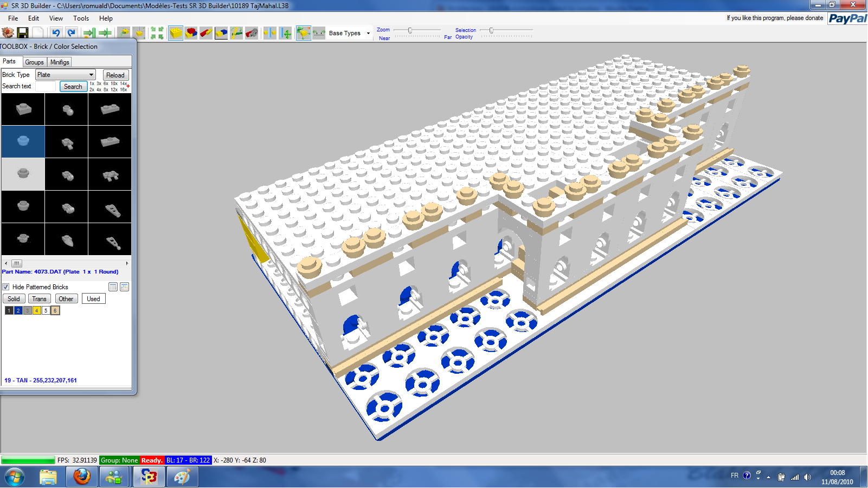
Task: Click the Search text input field
Action: coord(46,87)
